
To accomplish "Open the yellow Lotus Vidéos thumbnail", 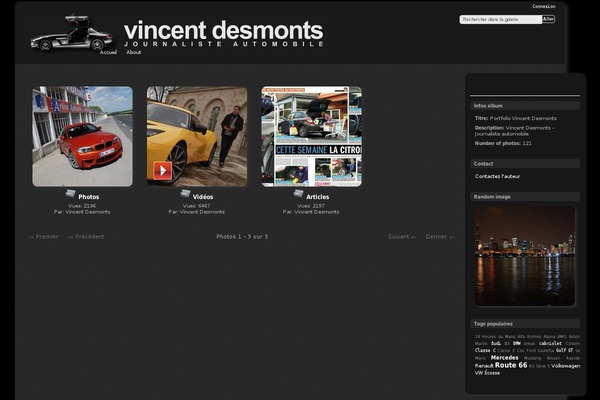I will pos(197,136).
